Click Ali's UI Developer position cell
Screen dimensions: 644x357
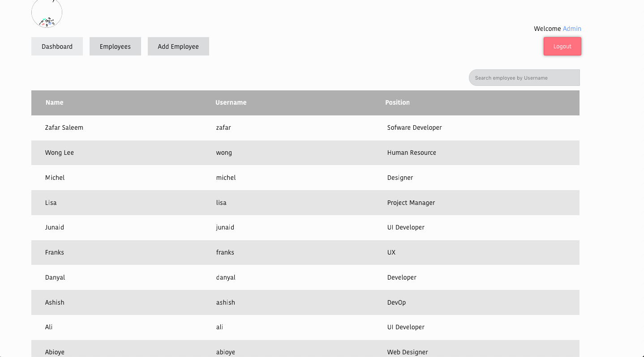point(406,327)
